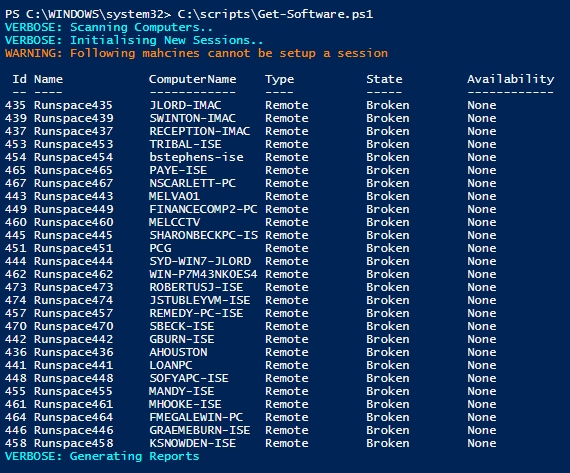
Task: Select computer name MELCCTV
Action: point(174,222)
